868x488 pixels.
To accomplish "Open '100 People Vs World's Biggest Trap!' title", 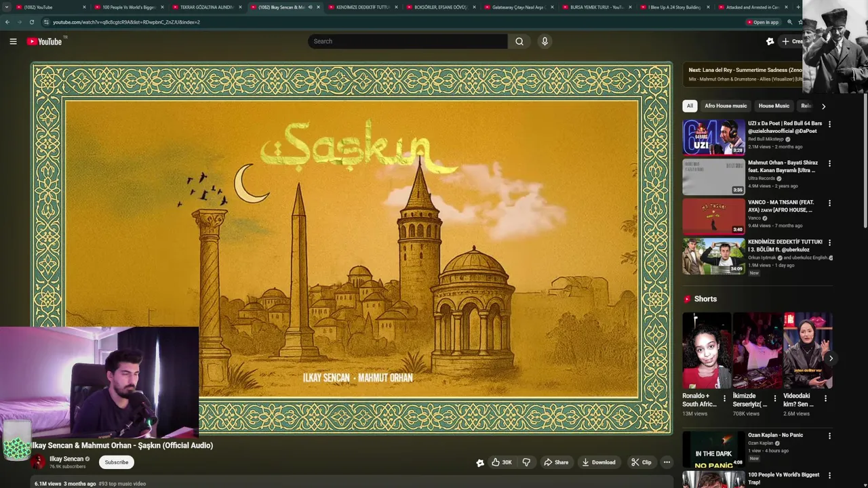I will tap(783, 479).
